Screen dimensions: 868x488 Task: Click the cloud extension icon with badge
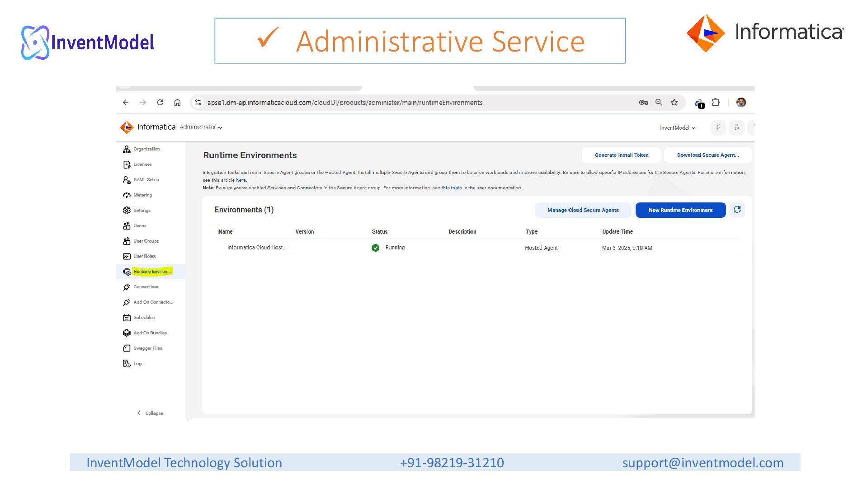pyautogui.click(x=699, y=103)
